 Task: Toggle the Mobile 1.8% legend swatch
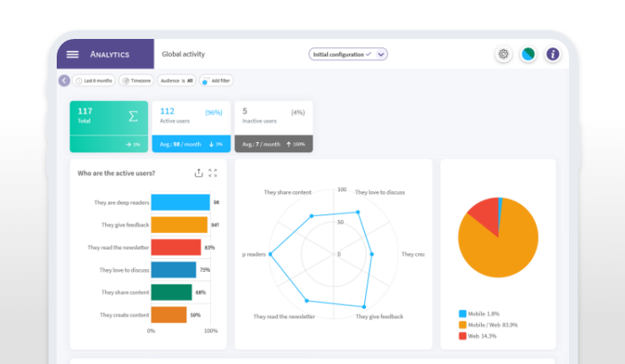tap(462, 314)
